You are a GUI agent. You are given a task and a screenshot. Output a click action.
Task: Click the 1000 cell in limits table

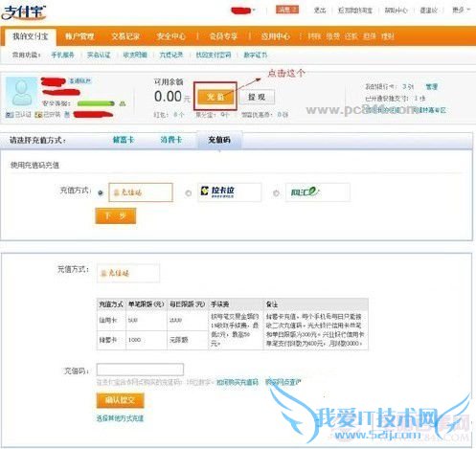coord(134,340)
